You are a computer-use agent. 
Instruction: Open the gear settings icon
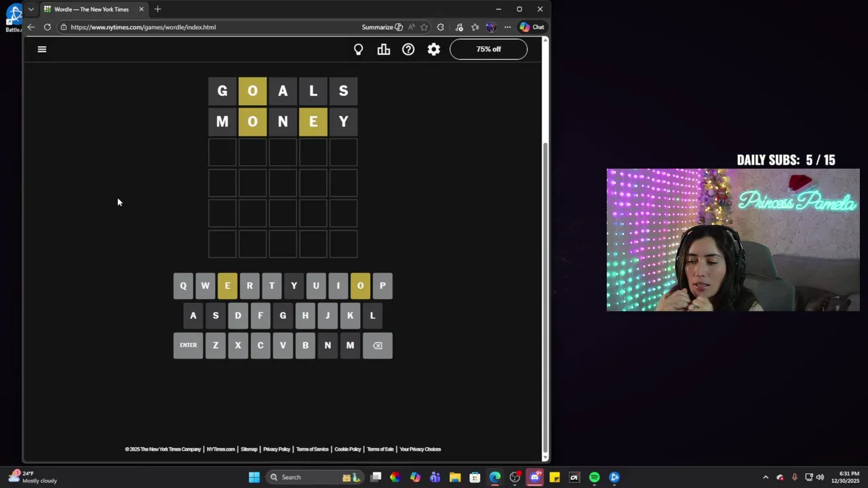[x=434, y=49]
